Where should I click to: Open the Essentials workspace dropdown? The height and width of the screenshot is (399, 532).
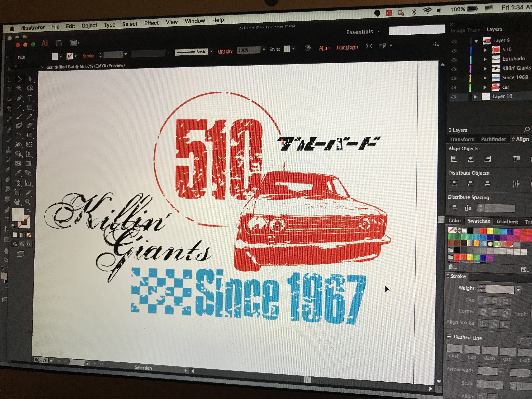tap(363, 32)
